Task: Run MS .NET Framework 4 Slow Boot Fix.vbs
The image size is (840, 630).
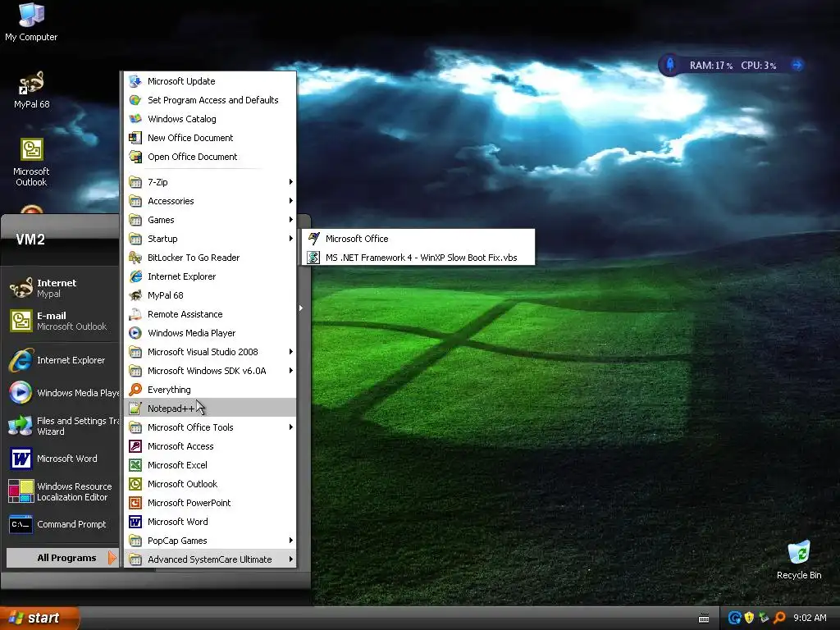Action: click(x=418, y=257)
